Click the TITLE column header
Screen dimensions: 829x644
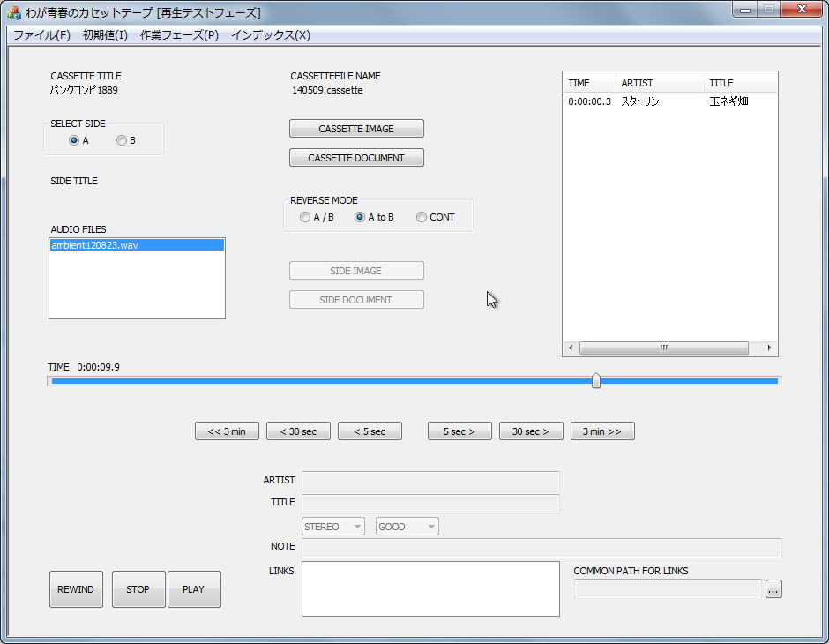740,83
